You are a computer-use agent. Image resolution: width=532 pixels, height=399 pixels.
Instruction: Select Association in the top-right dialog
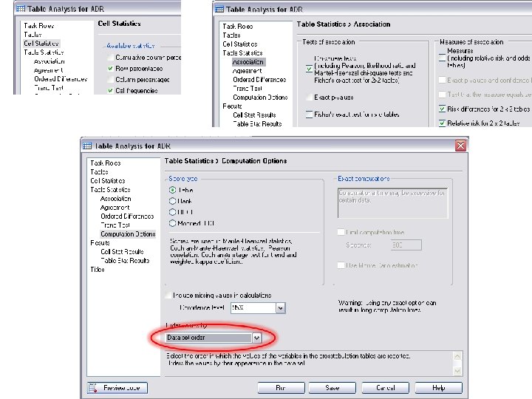(248, 62)
